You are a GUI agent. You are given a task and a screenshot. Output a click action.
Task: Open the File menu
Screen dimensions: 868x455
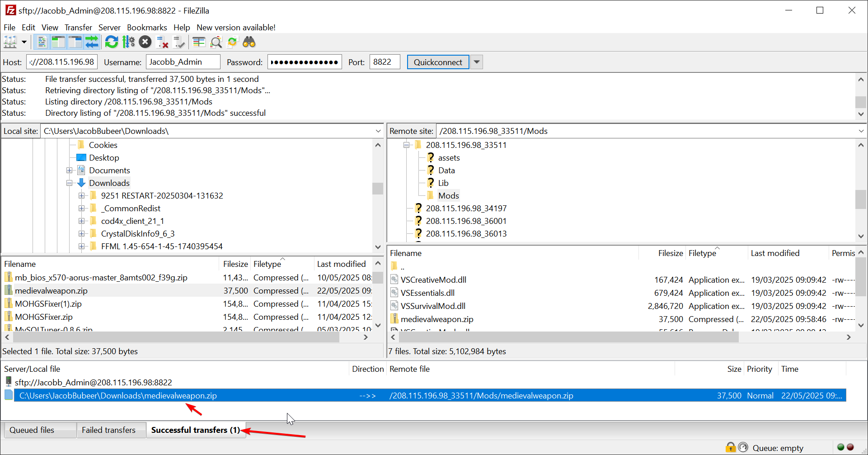[9, 28]
